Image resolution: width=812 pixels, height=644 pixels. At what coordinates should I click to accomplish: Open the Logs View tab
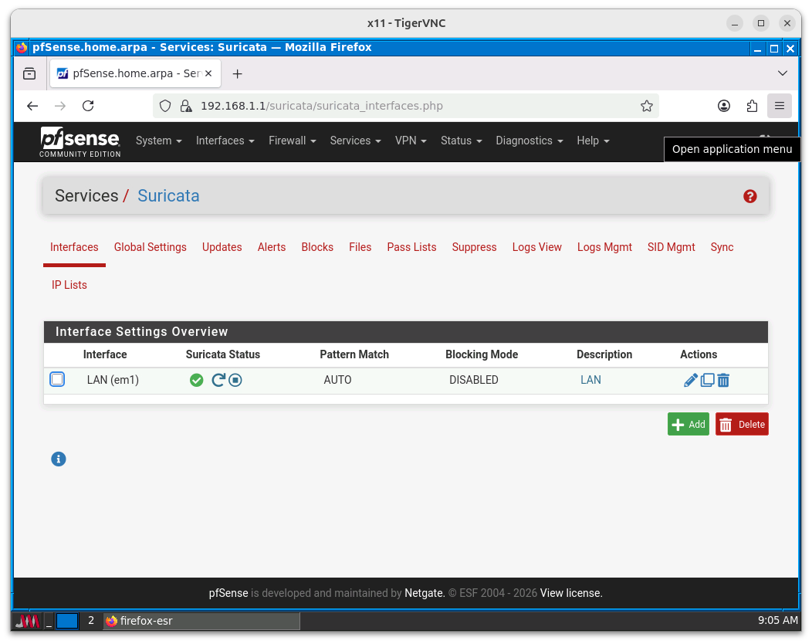click(x=537, y=248)
